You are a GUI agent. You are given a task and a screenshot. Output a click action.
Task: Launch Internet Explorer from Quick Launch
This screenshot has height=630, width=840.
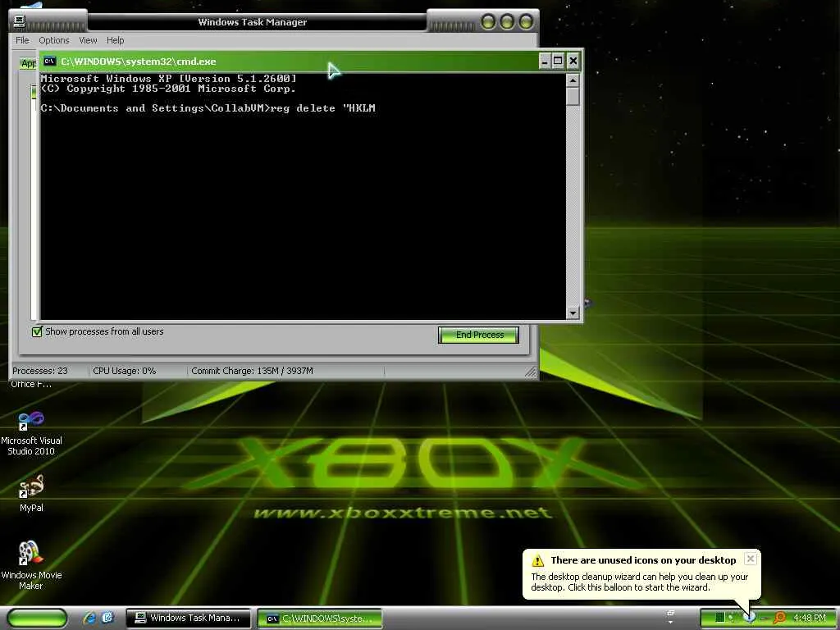pos(89,618)
